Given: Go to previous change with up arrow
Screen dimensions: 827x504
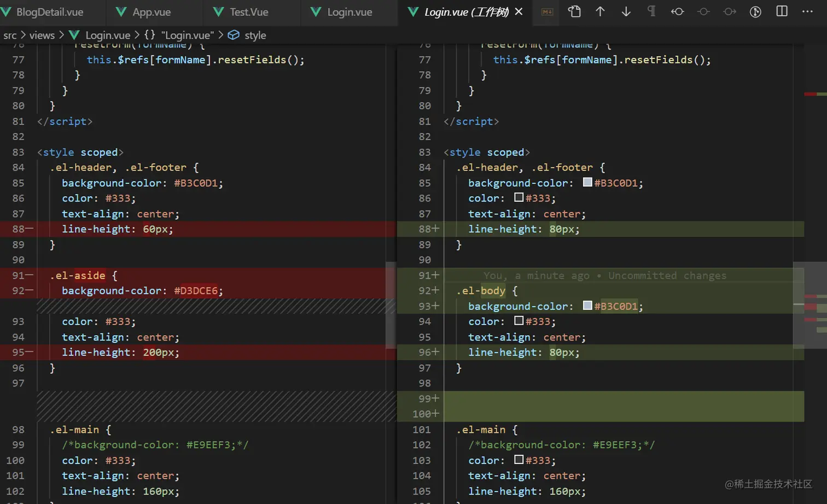Looking at the screenshot, I should click(x=600, y=11).
